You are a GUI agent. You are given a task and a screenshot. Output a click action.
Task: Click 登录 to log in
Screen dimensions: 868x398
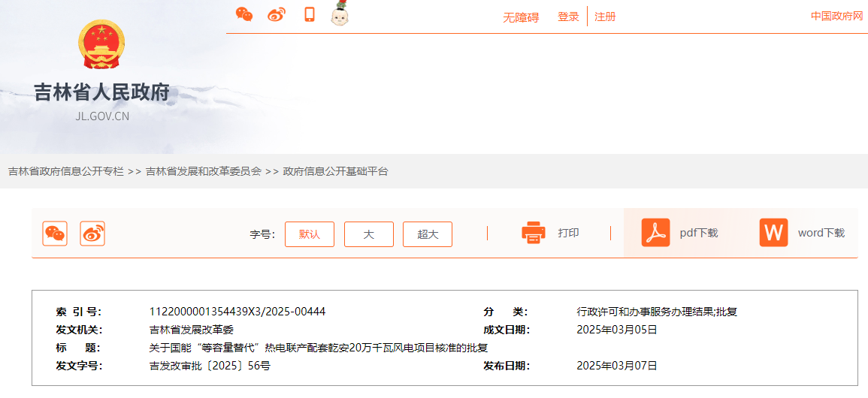click(568, 17)
